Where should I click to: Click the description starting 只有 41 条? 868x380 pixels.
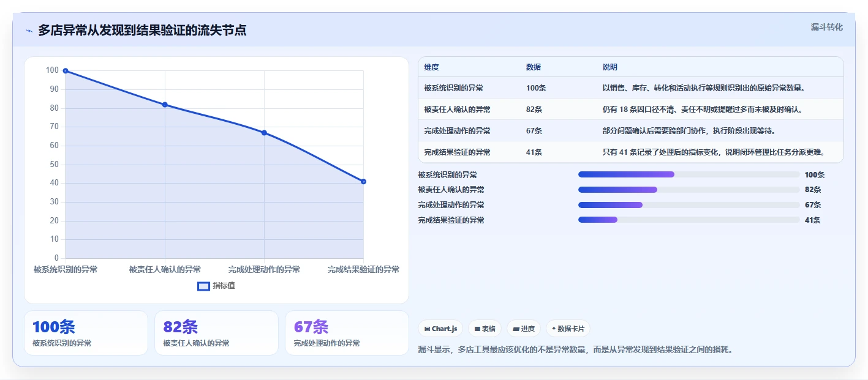pos(714,152)
